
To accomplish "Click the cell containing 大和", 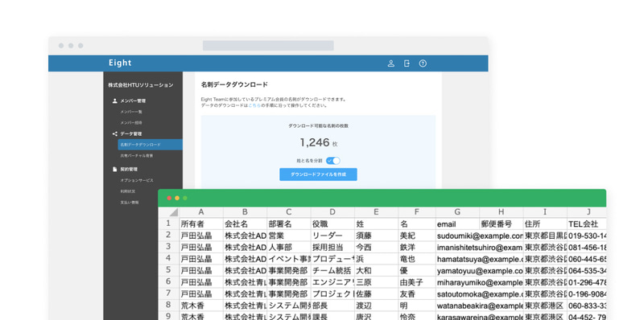I will [376, 271].
